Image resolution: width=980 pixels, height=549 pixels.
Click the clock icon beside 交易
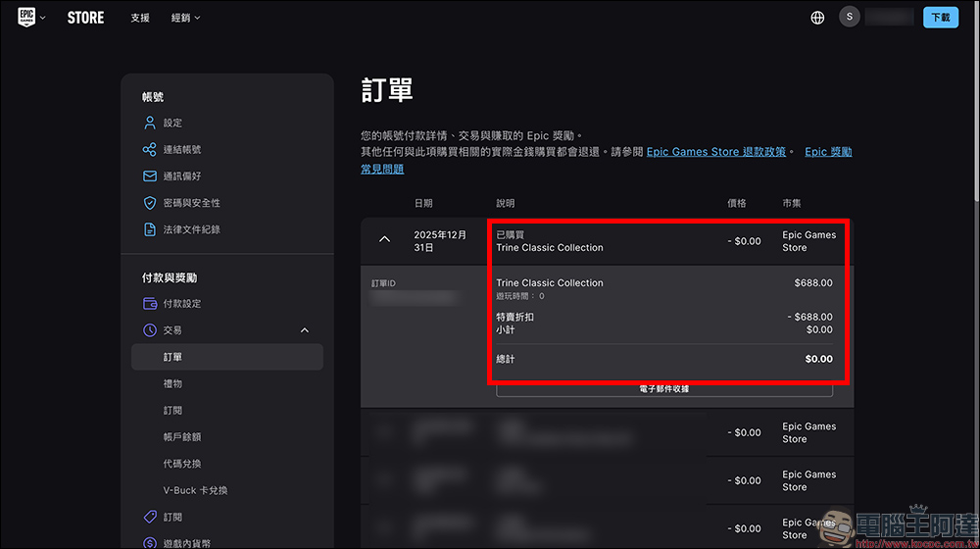click(149, 330)
